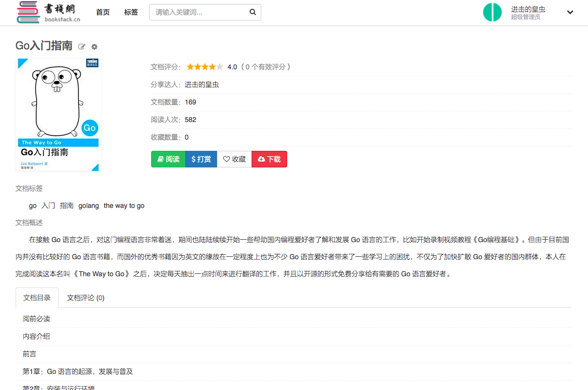Click the 进击的皇虫 sharer link

[x=201, y=84]
